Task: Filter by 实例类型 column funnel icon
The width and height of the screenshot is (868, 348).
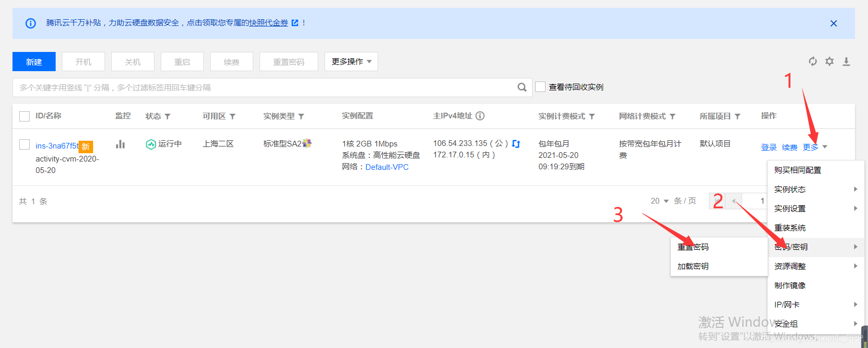Action: click(301, 116)
